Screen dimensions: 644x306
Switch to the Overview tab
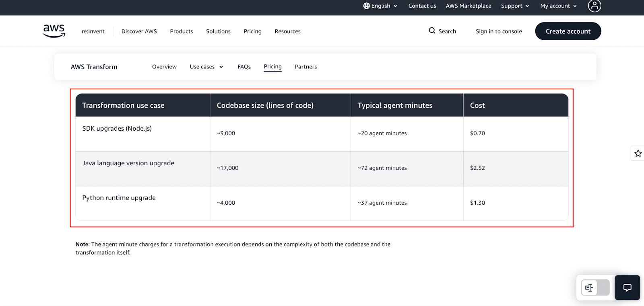(x=164, y=67)
